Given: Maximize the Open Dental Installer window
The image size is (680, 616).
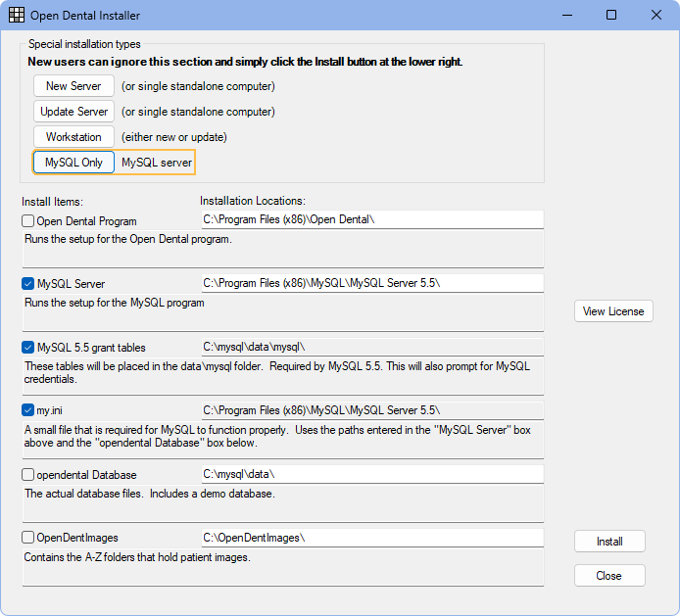Looking at the screenshot, I should pyautogui.click(x=611, y=15).
